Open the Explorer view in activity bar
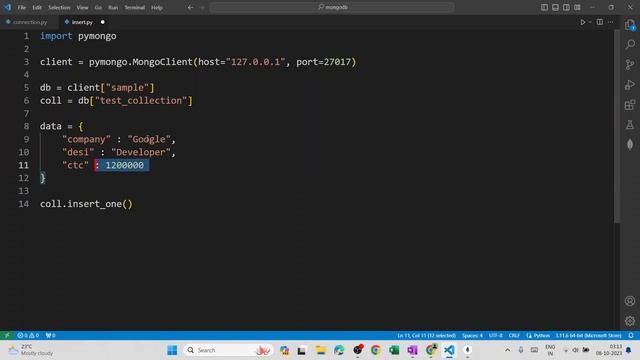 pyautogui.click(x=630, y=25)
